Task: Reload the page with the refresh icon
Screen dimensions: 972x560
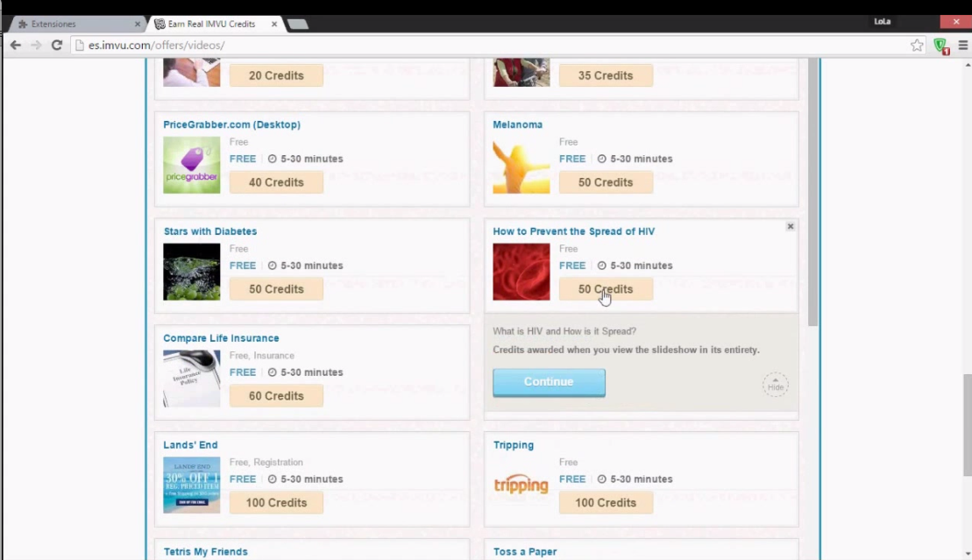Action: (56, 46)
